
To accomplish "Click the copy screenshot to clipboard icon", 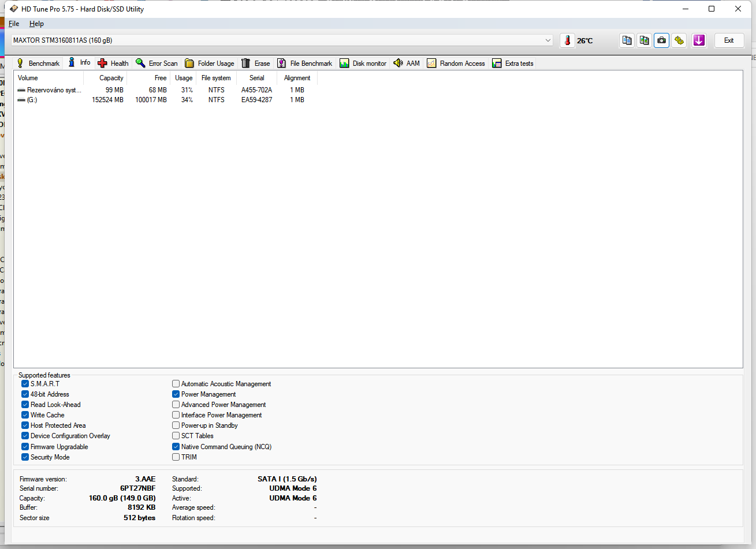I will 644,40.
